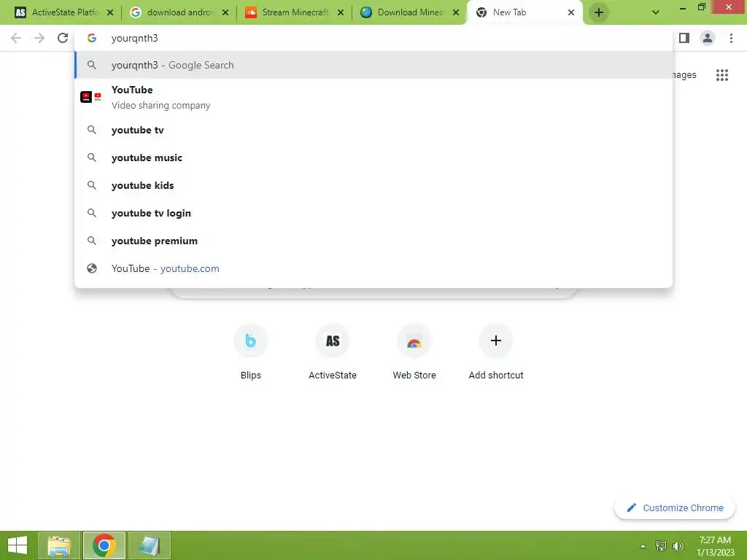Open the profile avatar menu

point(708,38)
